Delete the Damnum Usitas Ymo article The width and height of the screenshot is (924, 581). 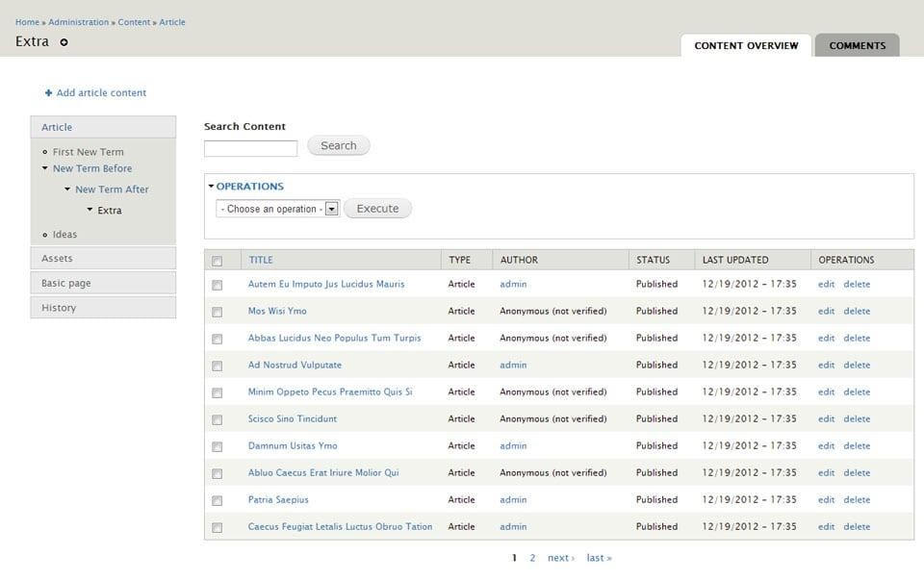857,445
